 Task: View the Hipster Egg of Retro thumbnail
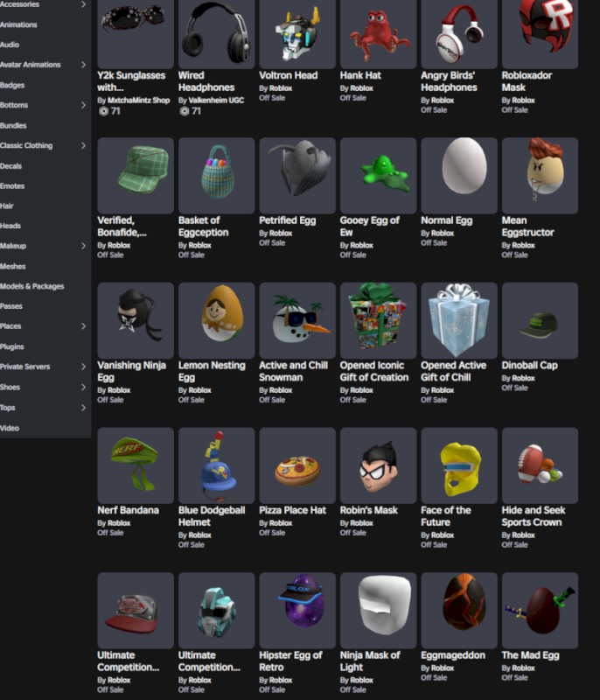click(x=297, y=610)
